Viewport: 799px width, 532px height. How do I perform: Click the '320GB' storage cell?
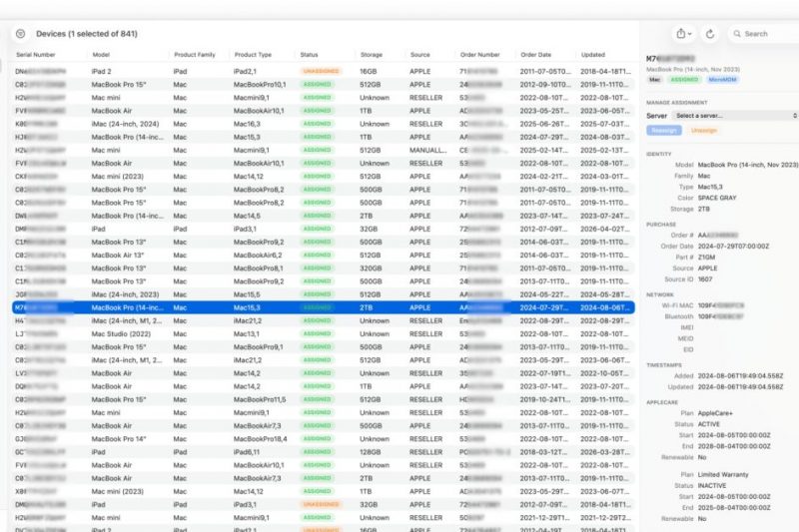371,268
